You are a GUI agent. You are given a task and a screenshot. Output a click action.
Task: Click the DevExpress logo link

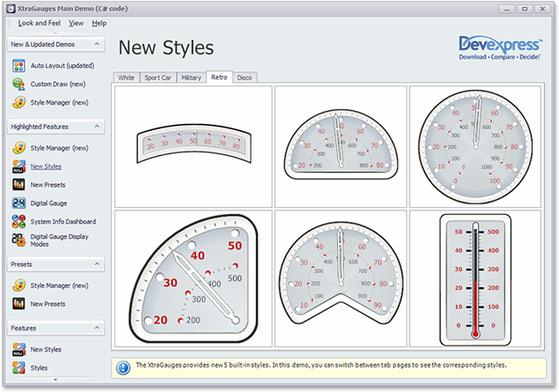coord(500,47)
